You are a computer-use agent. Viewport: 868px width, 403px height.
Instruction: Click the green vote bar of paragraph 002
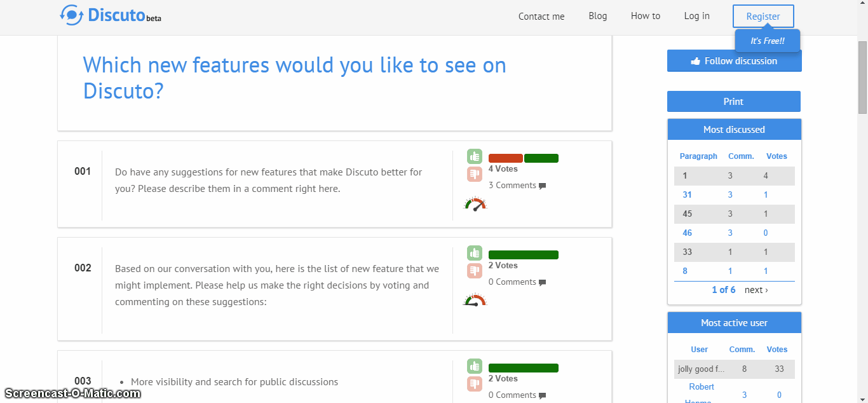[524, 255]
